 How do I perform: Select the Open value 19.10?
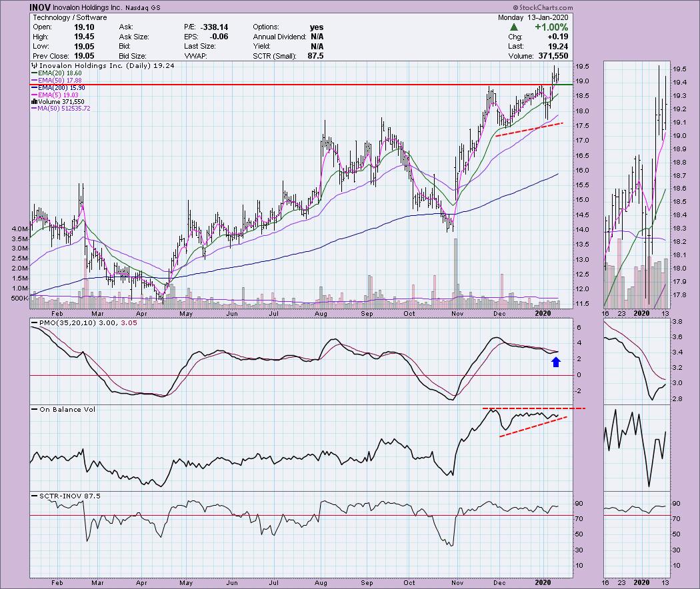[84, 27]
